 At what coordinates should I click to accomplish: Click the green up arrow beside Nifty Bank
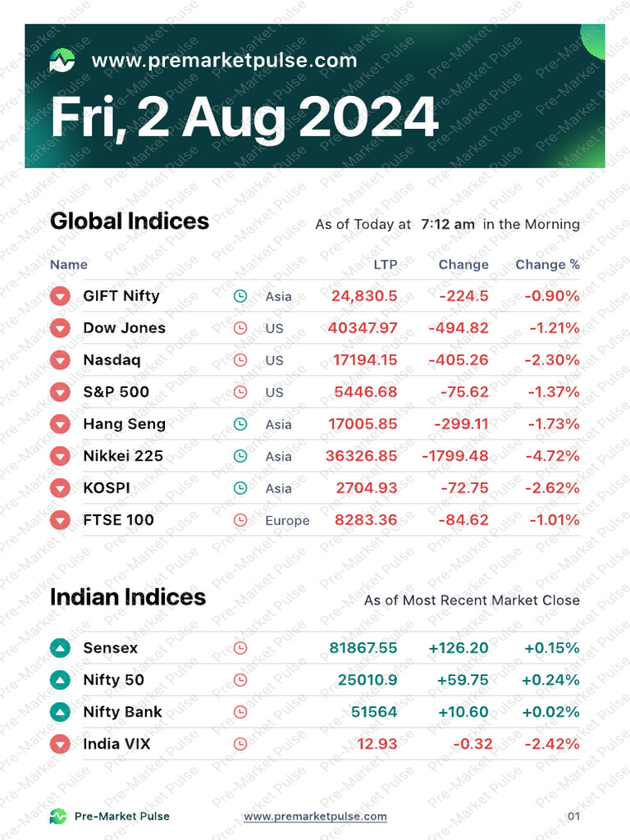[x=60, y=712]
